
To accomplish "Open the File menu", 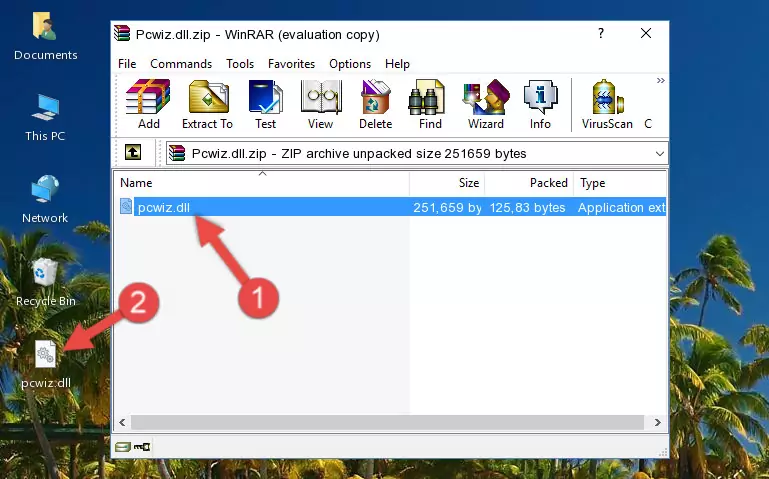I will click(x=127, y=64).
